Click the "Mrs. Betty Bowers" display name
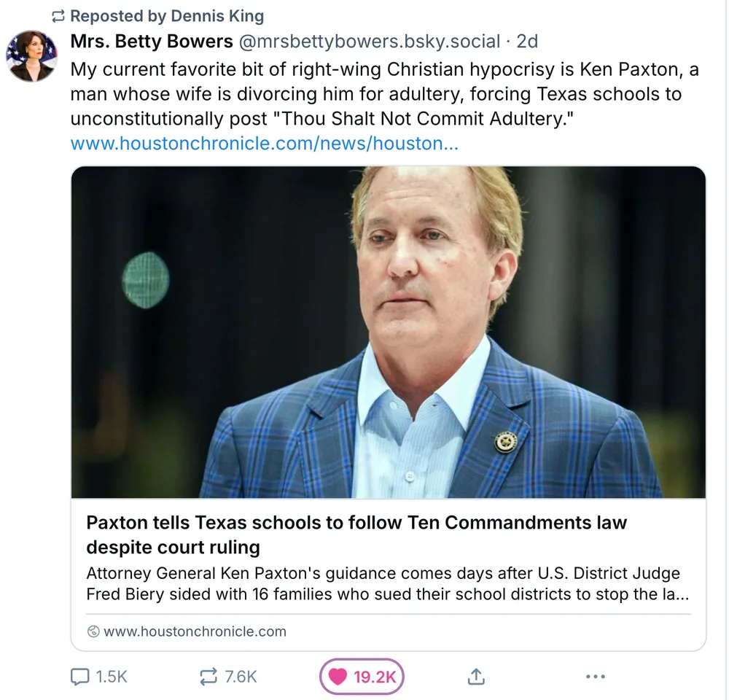This screenshot has width=729, height=700. [151, 42]
